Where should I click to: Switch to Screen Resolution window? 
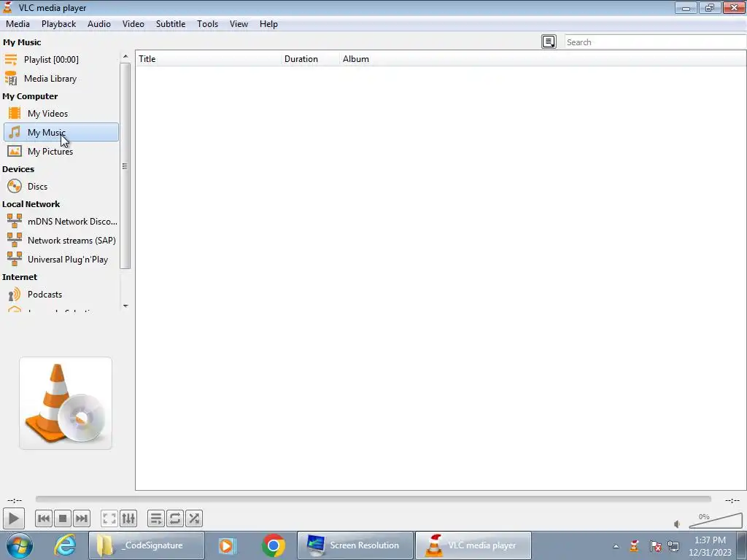point(355,545)
